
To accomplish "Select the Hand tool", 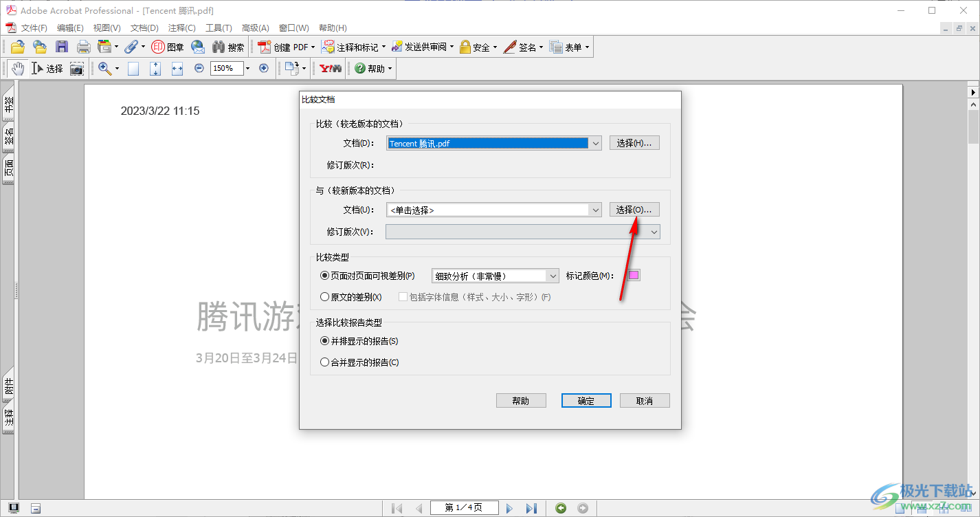I will [17, 68].
